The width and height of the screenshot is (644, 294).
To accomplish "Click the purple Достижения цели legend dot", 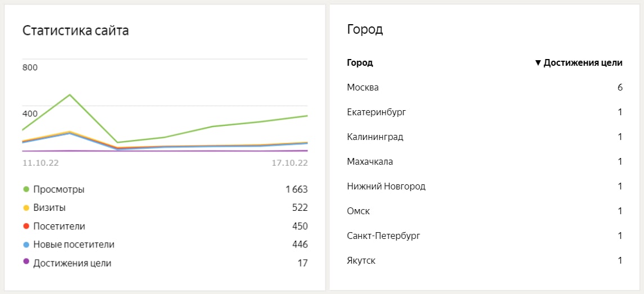I will (x=26, y=263).
